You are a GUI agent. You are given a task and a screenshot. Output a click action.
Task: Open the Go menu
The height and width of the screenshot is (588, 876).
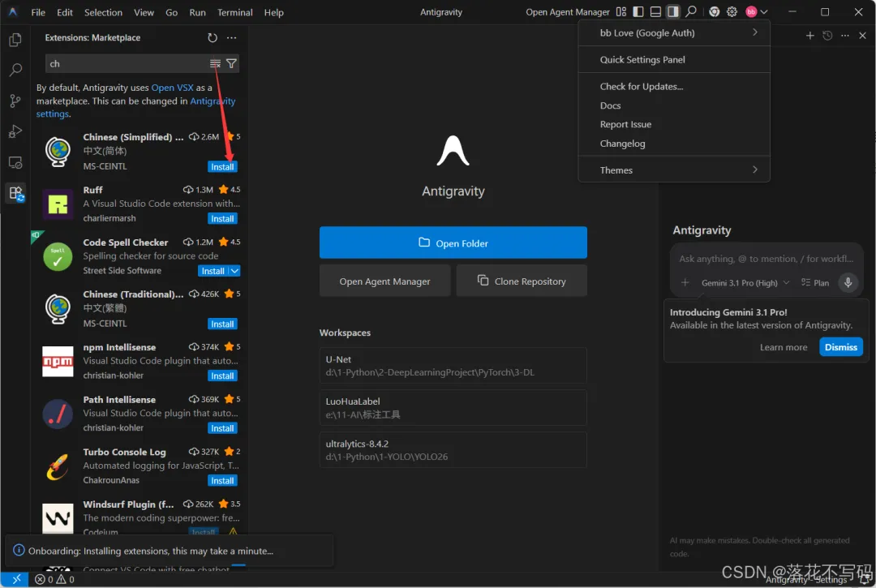(171, 11)
